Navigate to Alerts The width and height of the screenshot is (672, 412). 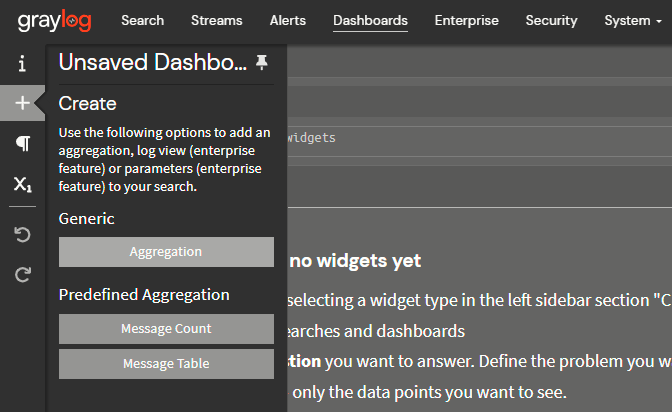[x=288, y=20]
